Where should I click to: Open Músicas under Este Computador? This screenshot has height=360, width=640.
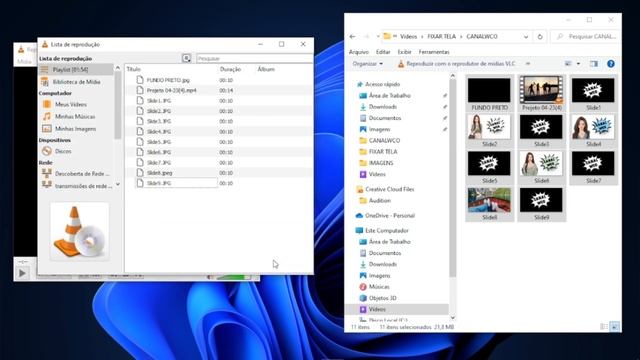click(x=379, y=287)
